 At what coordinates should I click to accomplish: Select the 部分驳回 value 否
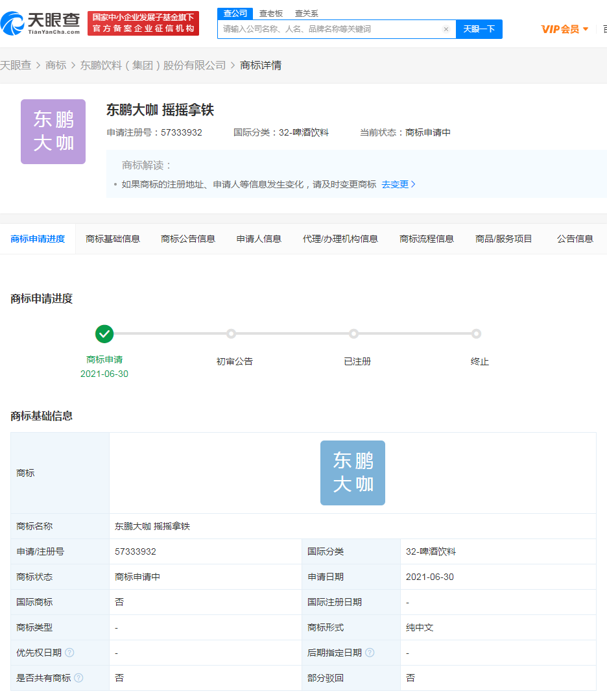pos(411,678)
